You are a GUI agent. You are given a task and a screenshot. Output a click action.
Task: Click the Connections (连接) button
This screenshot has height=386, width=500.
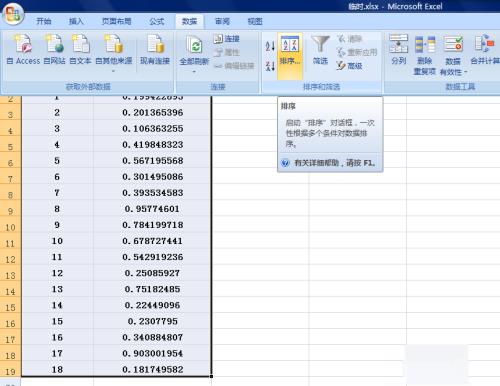[x=227, y=39]
